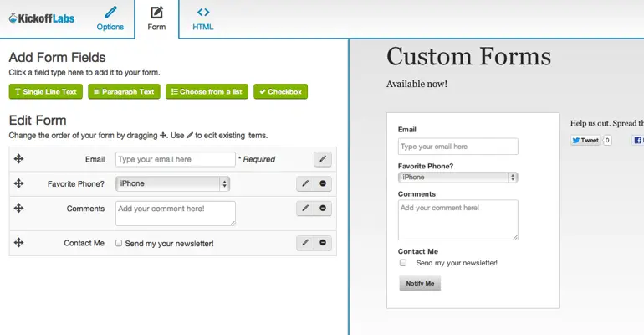
Task: Click the drag handle for the Comments row
Action: 18,209
